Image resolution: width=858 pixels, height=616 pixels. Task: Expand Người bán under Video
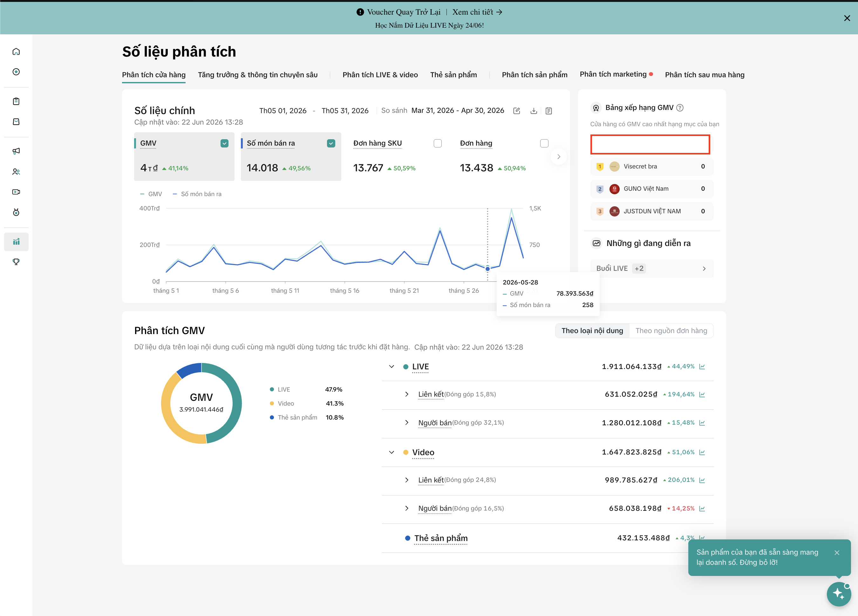pyautogui.click(x=407, y=509)
